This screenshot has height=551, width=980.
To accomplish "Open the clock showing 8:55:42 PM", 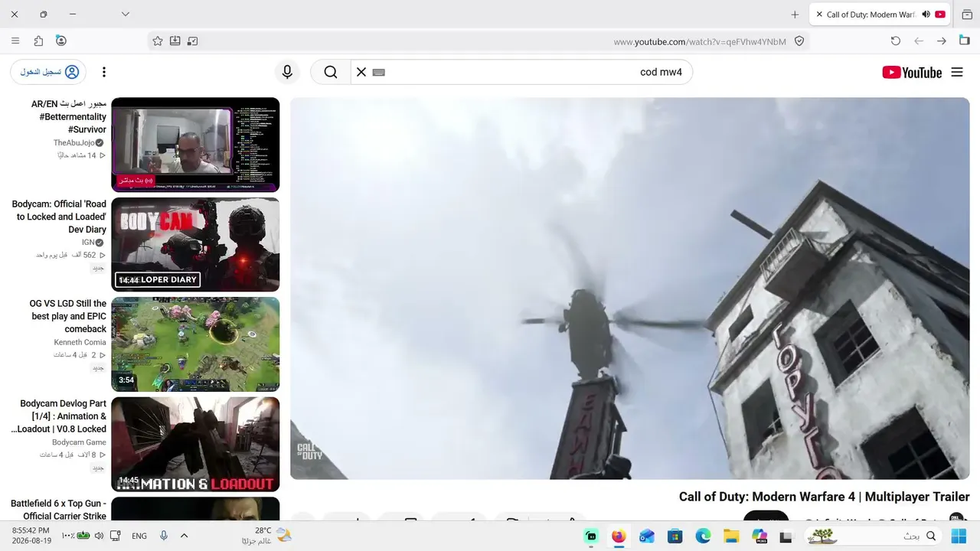I will [x=31, y=536].
